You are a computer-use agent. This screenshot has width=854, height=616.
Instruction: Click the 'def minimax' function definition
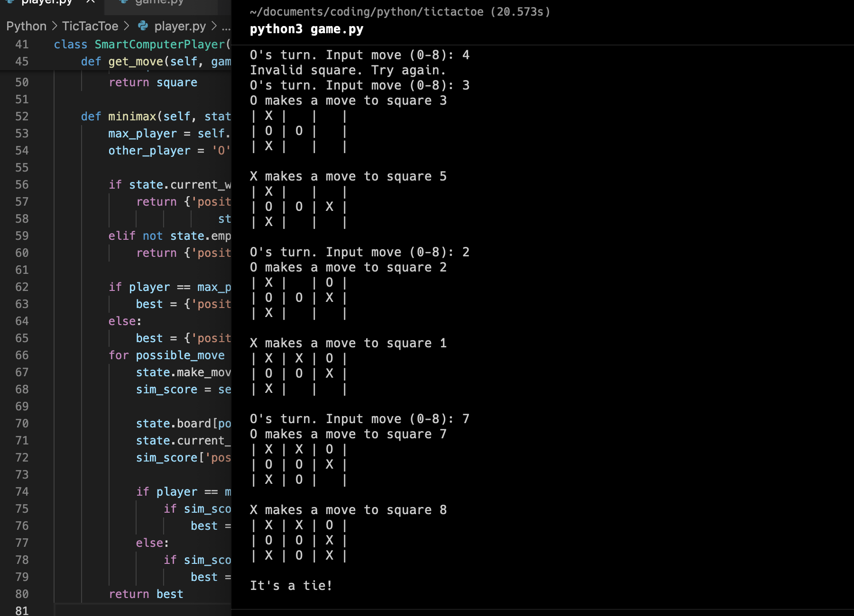[x=156, y=117]
